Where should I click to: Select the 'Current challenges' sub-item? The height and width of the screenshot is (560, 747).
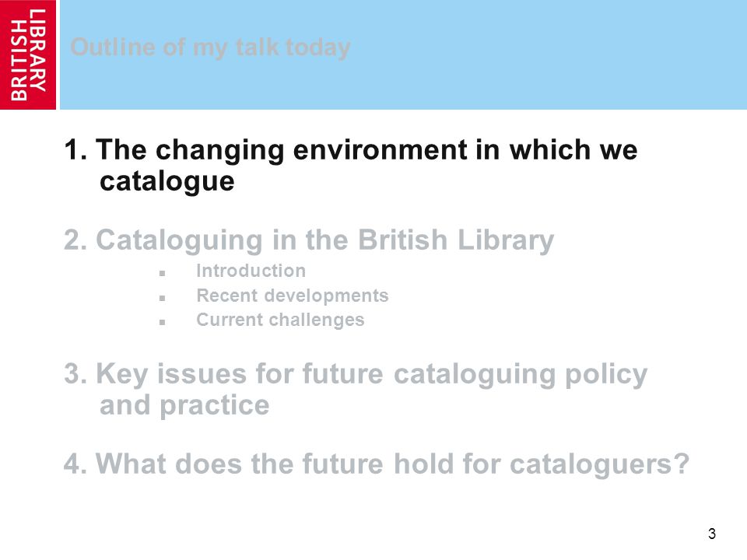pos(280,320)
